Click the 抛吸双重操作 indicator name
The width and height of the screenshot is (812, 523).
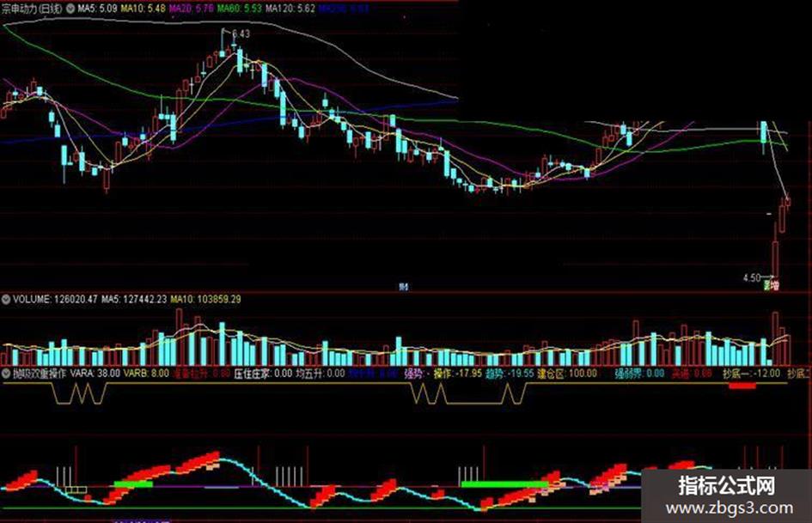[40, 373]
